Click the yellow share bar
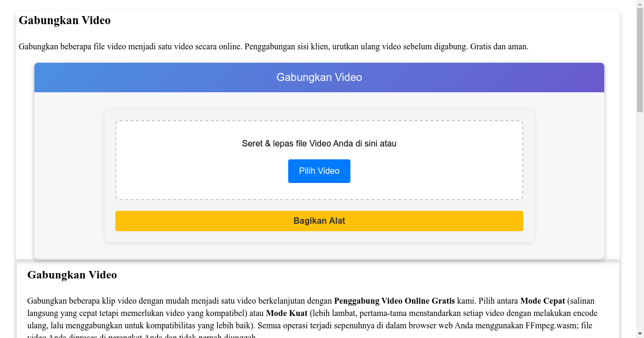Screen dimensions: 644x338 [x=319, y=221]
